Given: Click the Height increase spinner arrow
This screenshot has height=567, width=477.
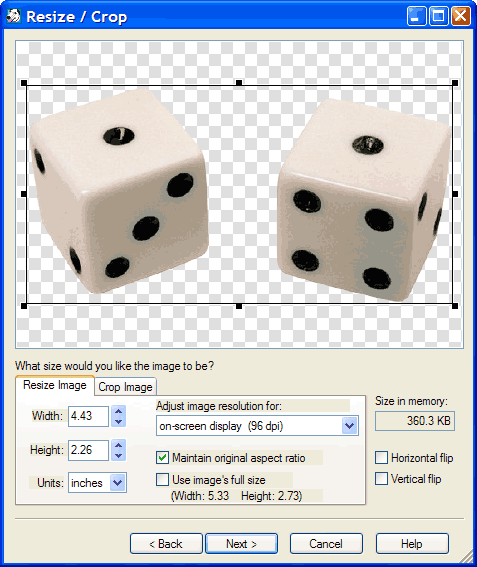Looking at the screenshot, I should 119,445.
